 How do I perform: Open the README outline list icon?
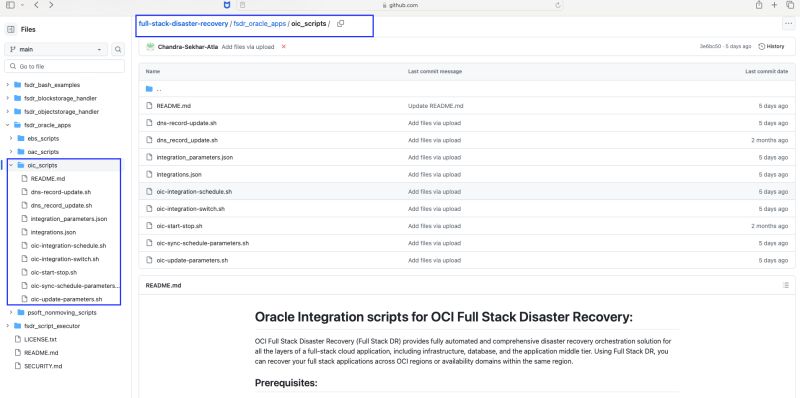point(786,285)
